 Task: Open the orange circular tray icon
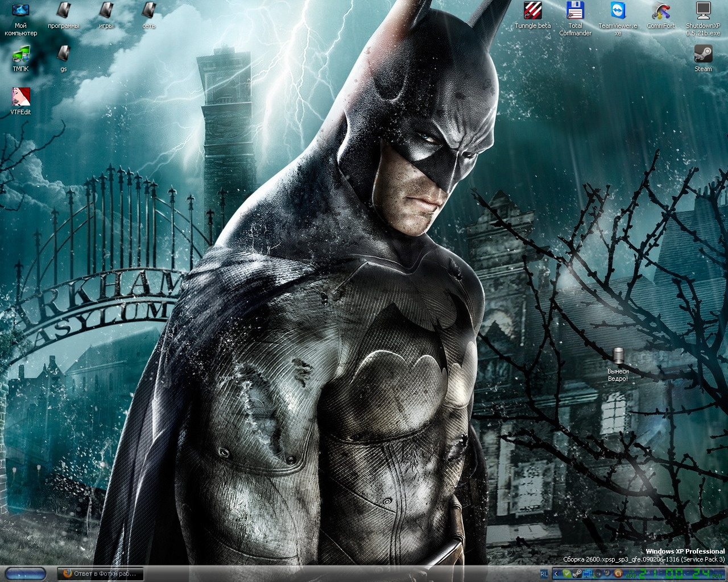pos(618,573)
